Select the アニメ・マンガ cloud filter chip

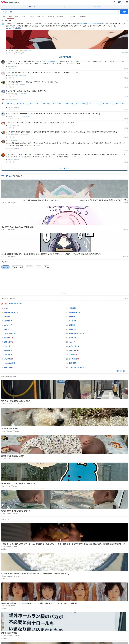click(x=18, y=267)
